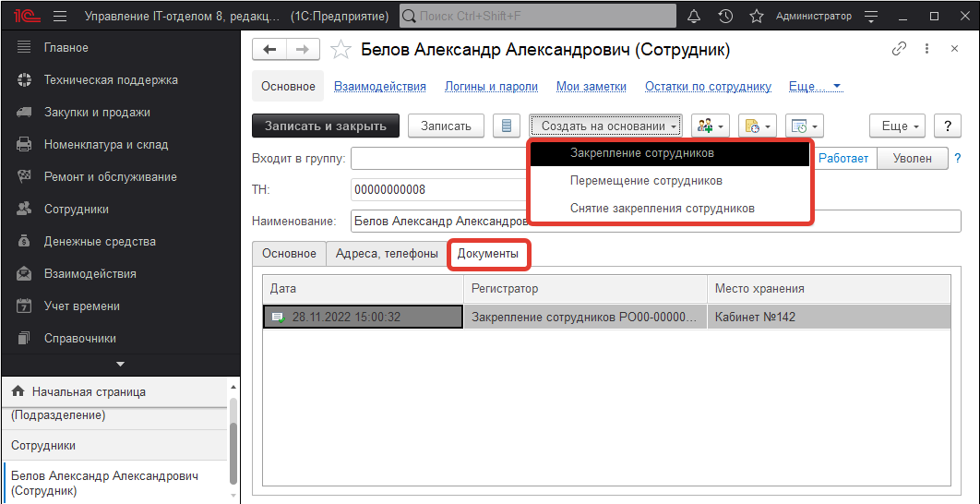Choose Закрепление сотрудников menu item

point(671,152)
